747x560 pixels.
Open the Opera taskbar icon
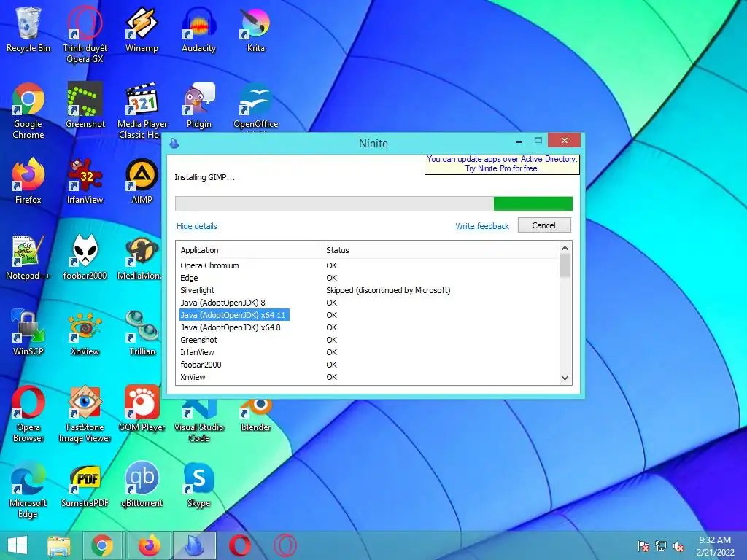[239, 545]
